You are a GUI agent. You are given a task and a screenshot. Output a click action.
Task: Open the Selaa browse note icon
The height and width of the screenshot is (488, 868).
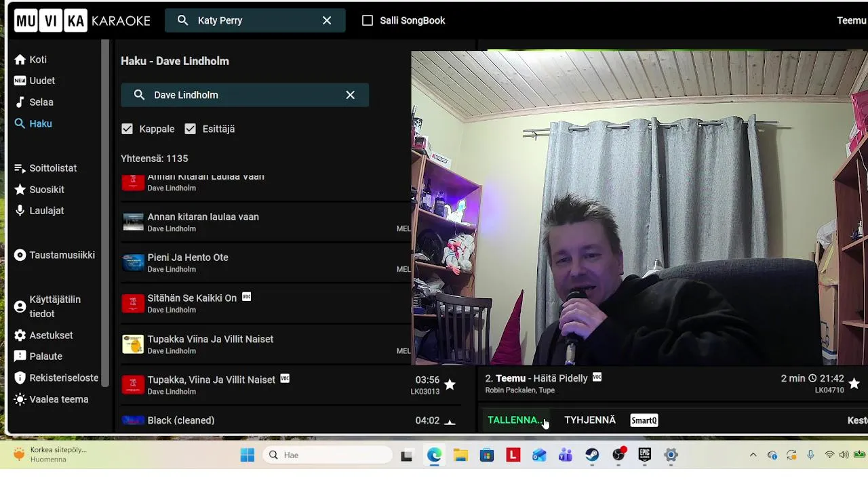click(x=20, y=102)
